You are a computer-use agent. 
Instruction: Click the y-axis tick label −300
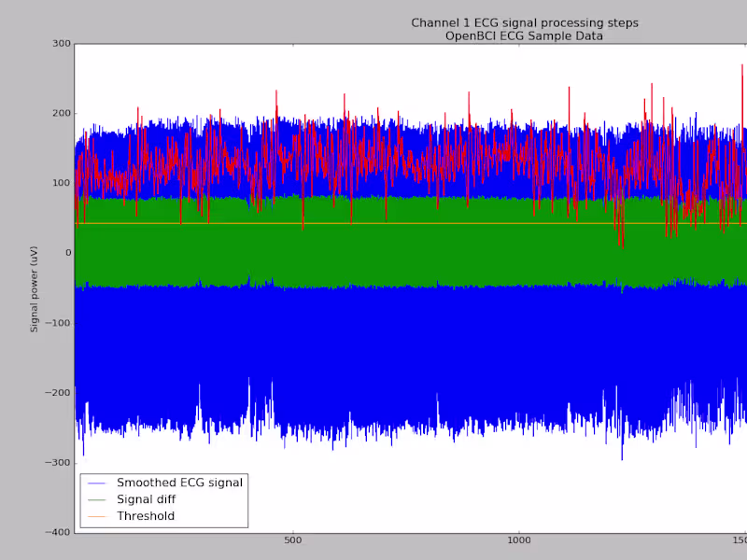(x=58, y=463)
